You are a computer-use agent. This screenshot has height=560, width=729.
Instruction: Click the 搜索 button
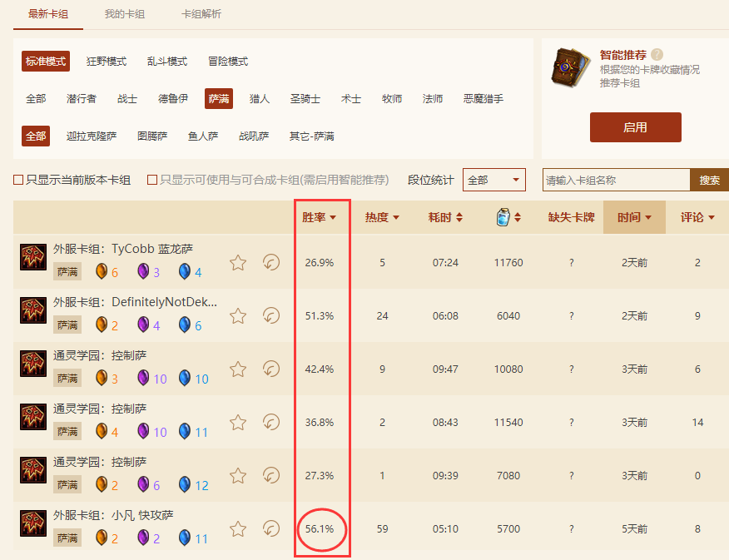pos(710,180)
